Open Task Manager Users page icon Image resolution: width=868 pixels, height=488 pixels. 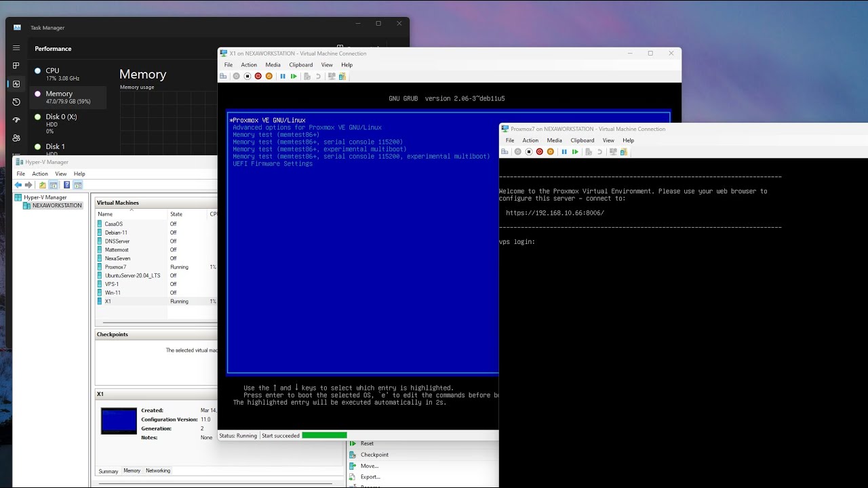click(16, 138)
